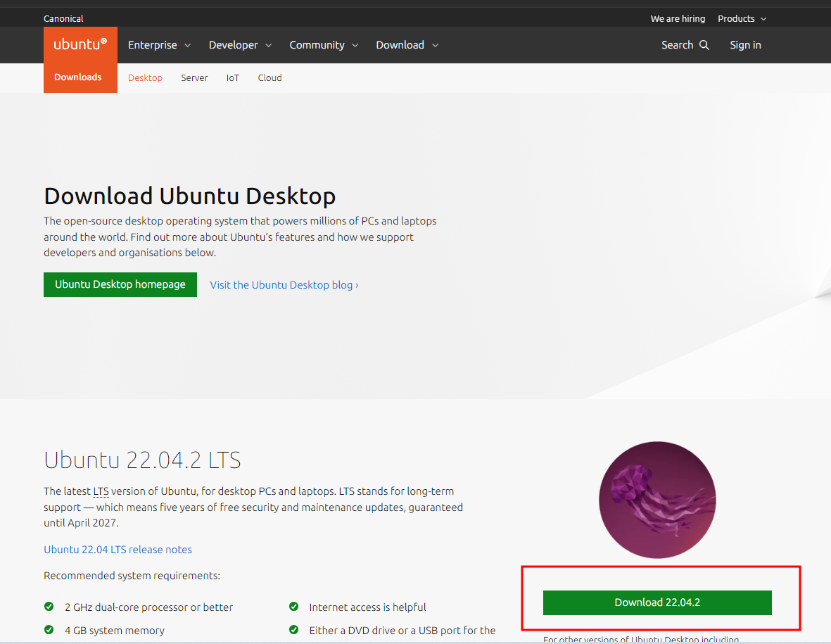Select the IoT tab
831x644 pixels.
tap(233, 78)
